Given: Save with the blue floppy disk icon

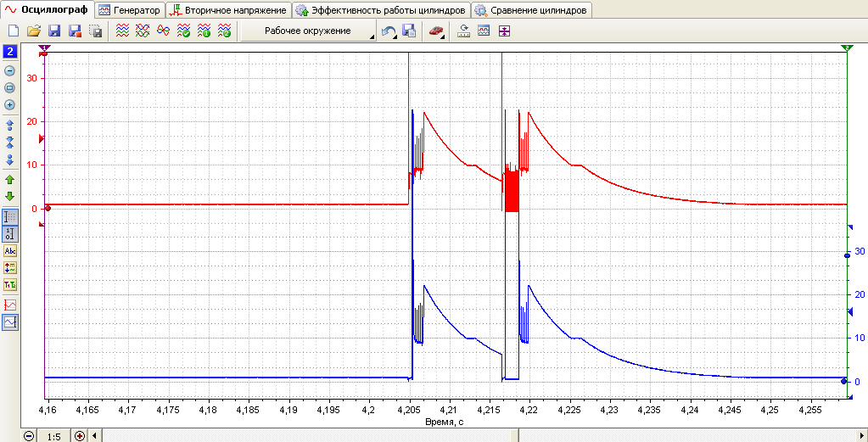Looking at the screenshot, I should coord(54,31).
